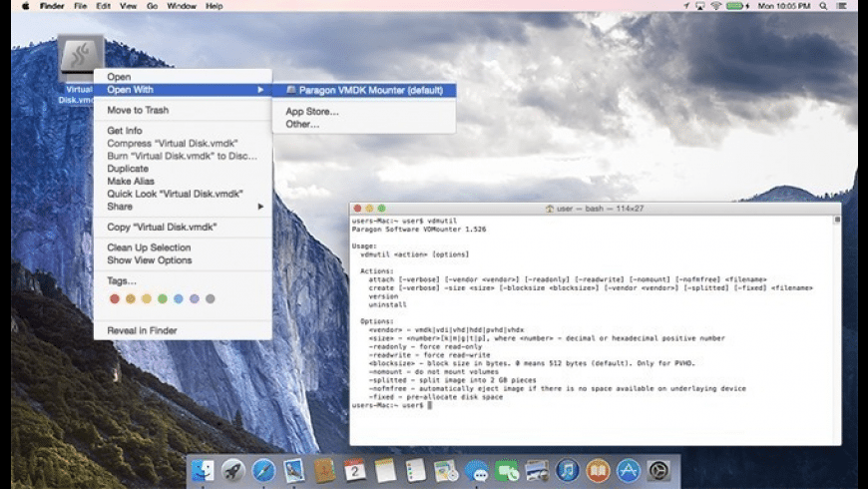The image size is (868, 489).
Task: Open Finder from the Dock
Action: point(203,471)
